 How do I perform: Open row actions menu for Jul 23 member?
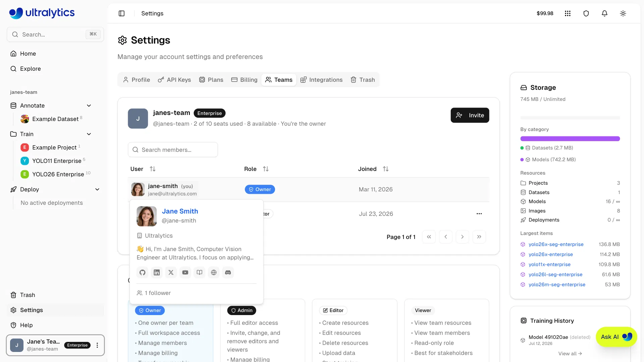click(x=479, y=214)
